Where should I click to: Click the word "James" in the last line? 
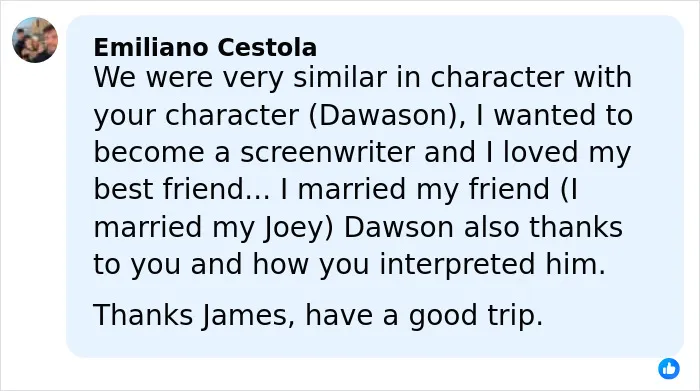(x=247, y=315)
